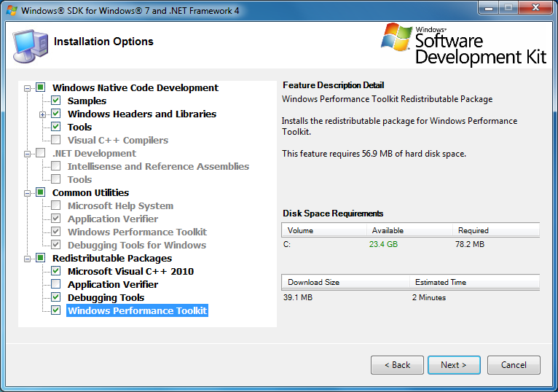558x392 pixels.
Task: Collapse the Redistributable Packages node
Action: [28, 259]
